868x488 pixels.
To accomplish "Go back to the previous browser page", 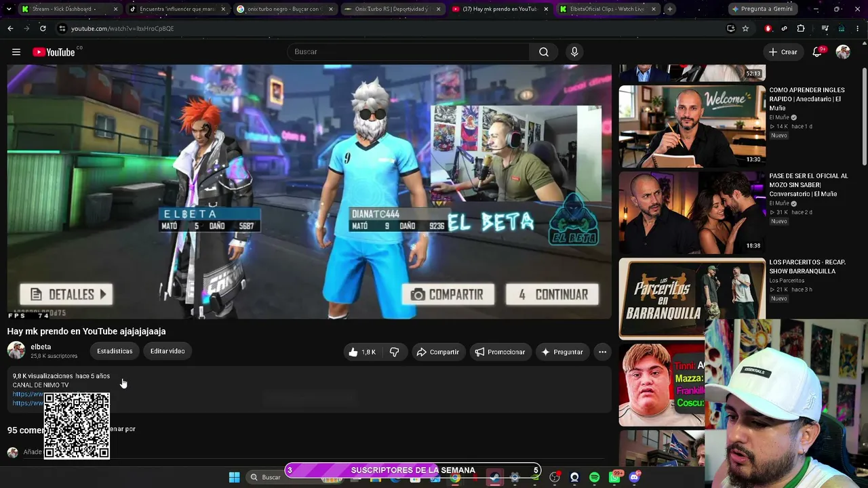I will [x=10, y=28].
